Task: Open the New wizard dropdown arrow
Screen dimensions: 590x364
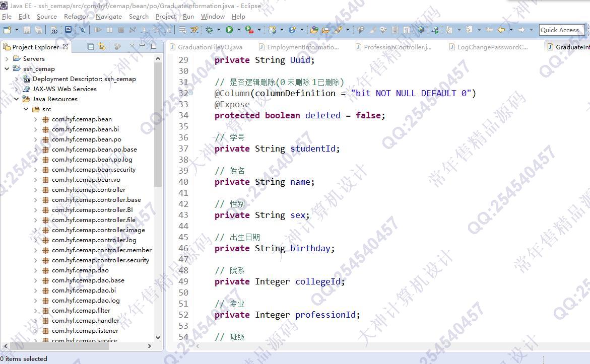Action: (17, 30)
